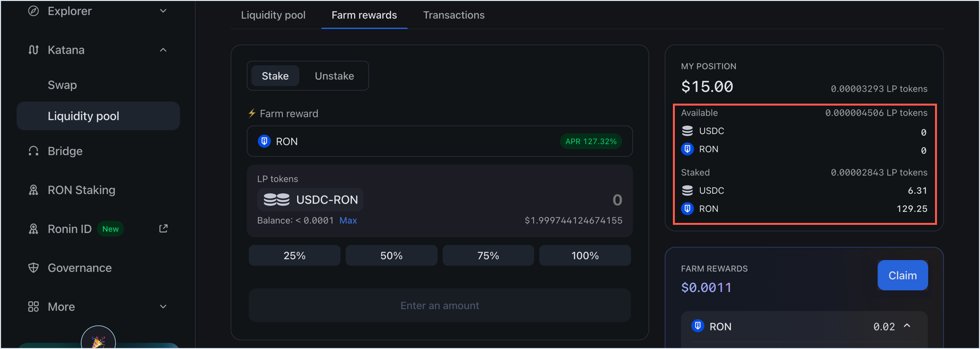Select the 100% amount option

[584, 255]
